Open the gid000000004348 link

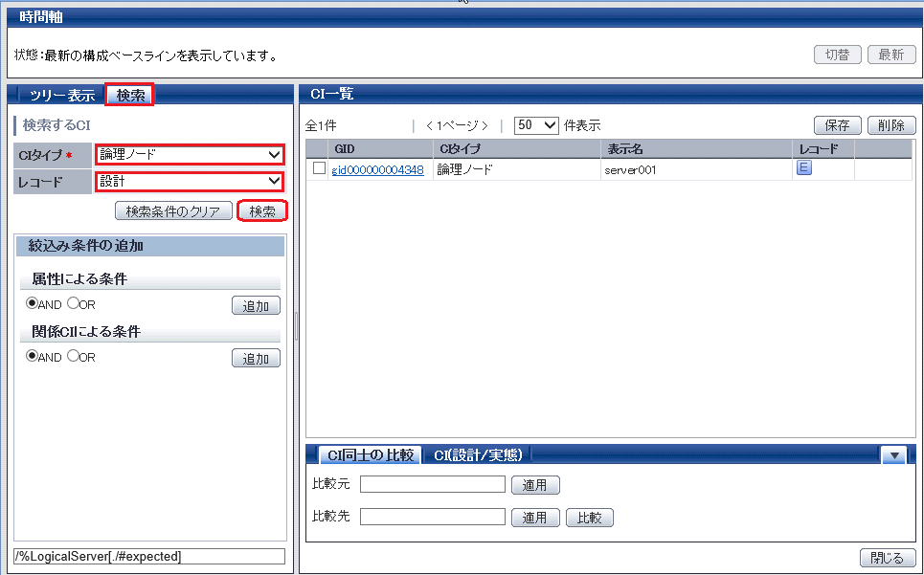[x=377, y=170]
